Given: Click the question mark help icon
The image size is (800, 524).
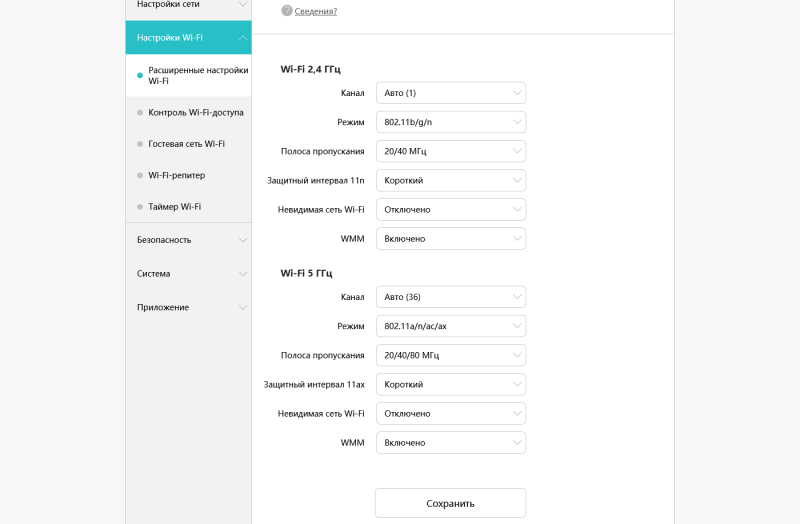Looking at the screenshot, I should point(287,11).
